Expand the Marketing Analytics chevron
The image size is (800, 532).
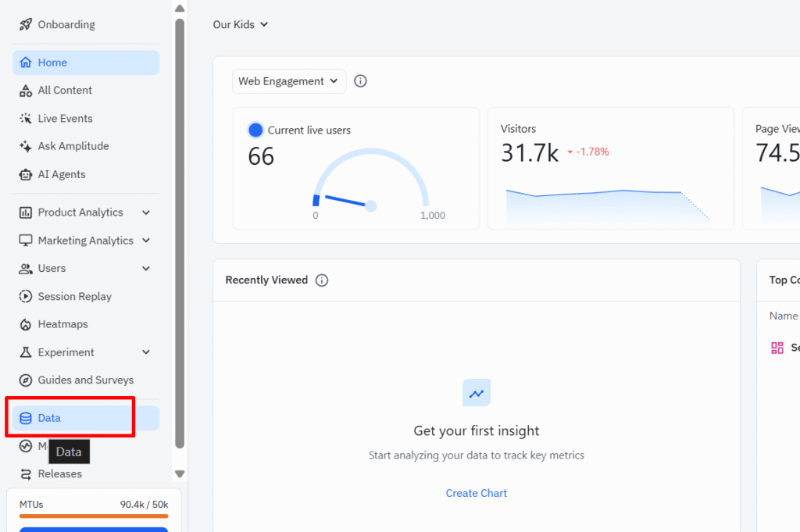click(146, 241)
